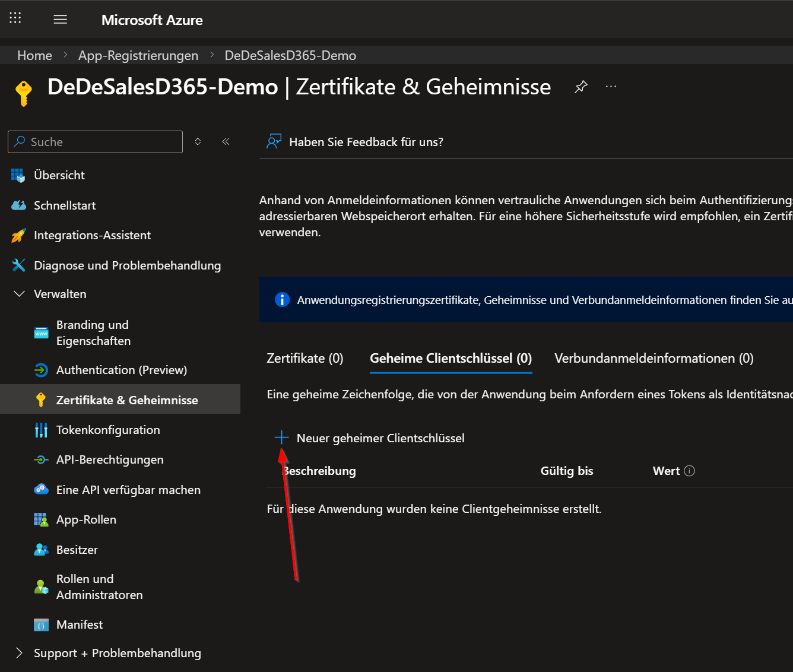793x672 pixels.
Task: Open the portal hamburger menu
Action: tap(60, 20)
